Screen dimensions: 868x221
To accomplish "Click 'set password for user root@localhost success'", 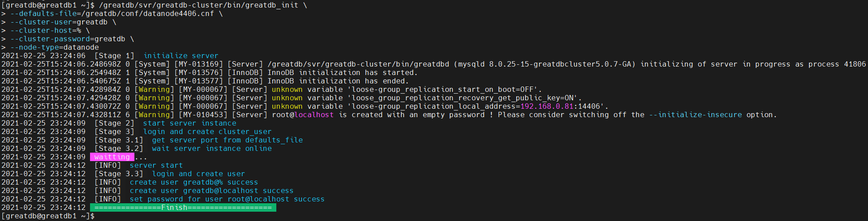I will 227,199.
